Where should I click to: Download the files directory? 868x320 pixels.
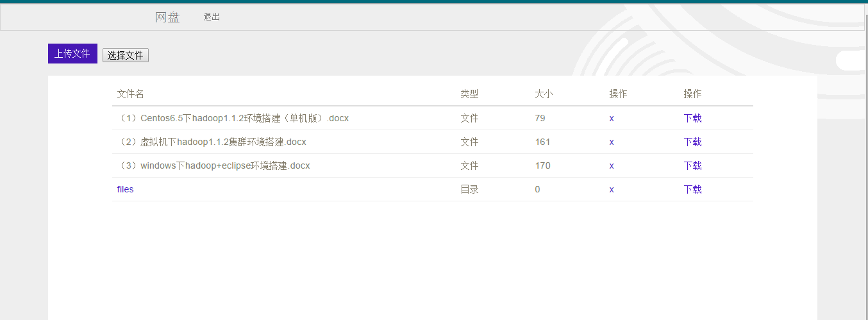[x=692, y=189]
